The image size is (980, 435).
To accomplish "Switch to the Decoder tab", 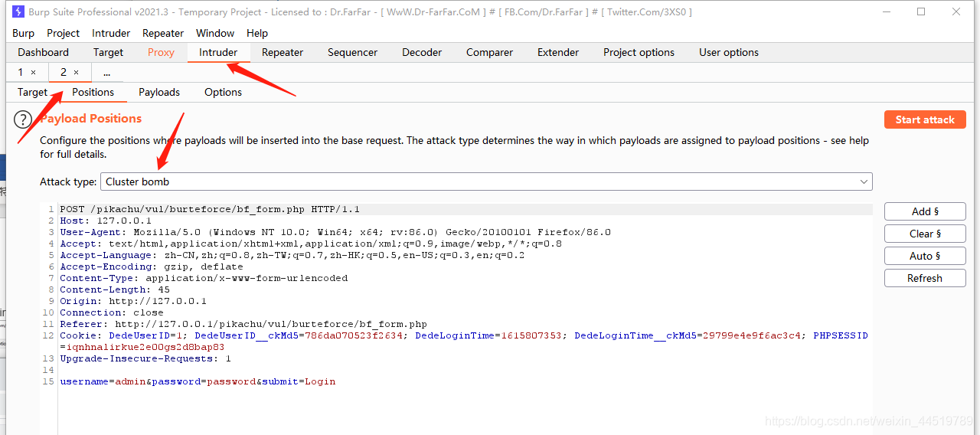I will click(x=422, y=52).
